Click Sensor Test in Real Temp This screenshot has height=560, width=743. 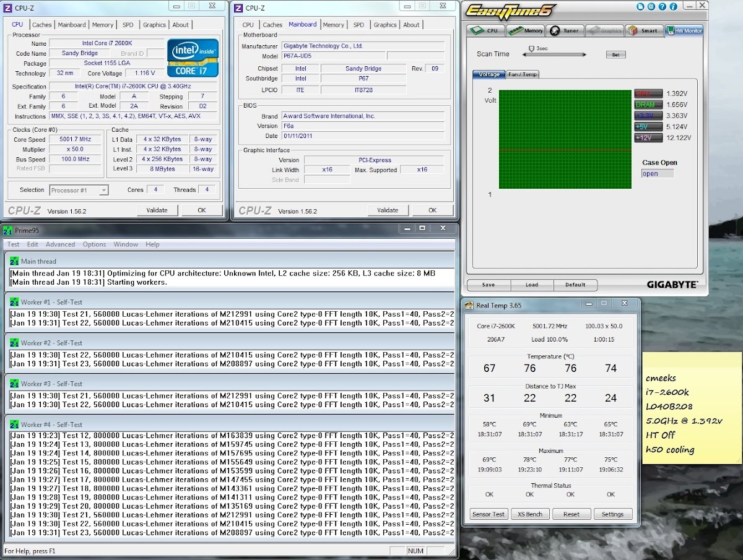pos(489,514)
